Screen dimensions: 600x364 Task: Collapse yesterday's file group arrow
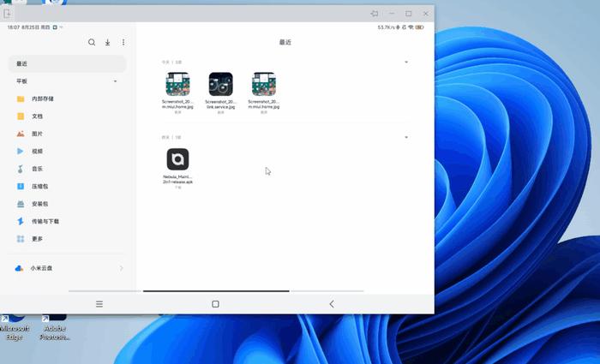pos(406,137)
